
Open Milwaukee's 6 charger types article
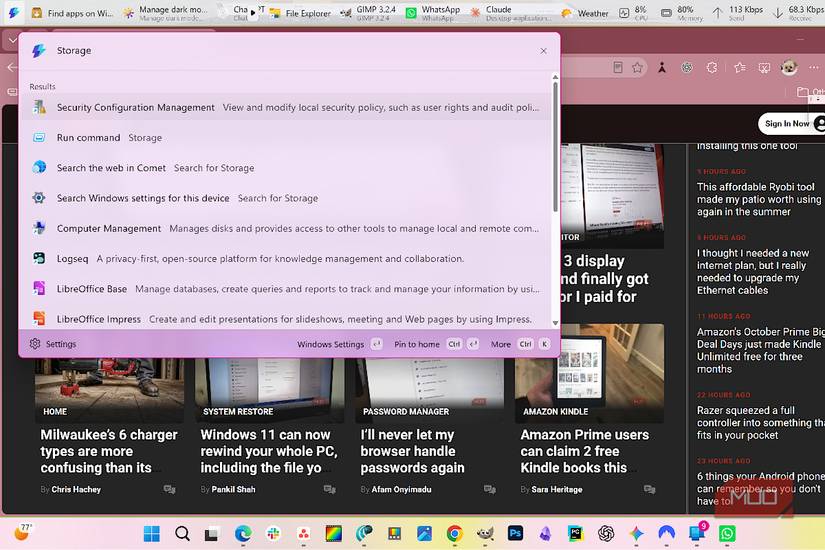(x=109, y=451)
